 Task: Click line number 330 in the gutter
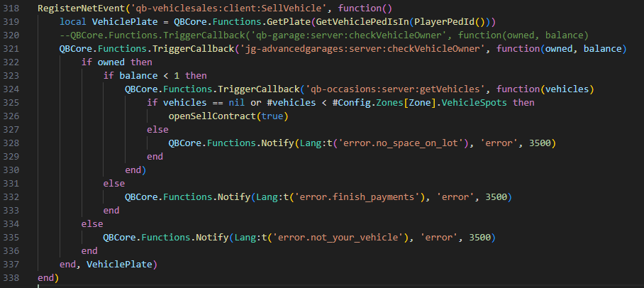click(10, 170)
